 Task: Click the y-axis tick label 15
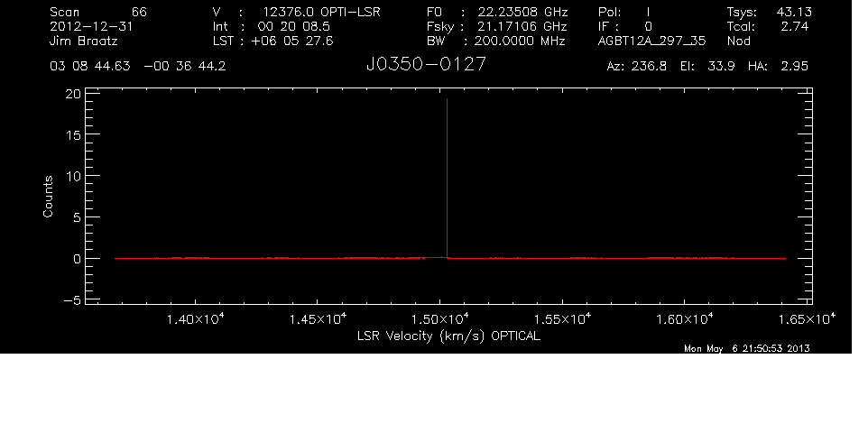point(73,135)
